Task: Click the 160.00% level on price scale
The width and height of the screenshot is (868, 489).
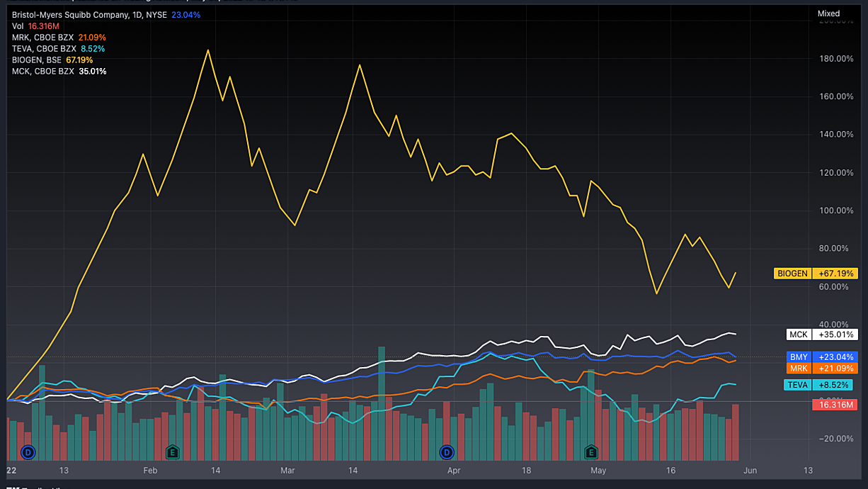Action: pyautogui.click(x=835, y=96)
